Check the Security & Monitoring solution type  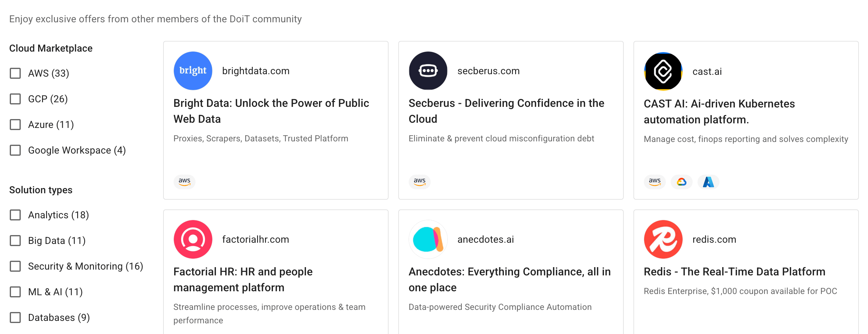(x=15, y=266)
